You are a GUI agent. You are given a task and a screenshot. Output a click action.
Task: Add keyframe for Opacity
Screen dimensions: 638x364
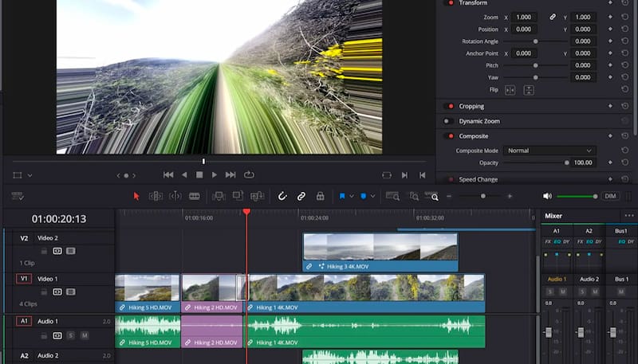pos(610,162)
